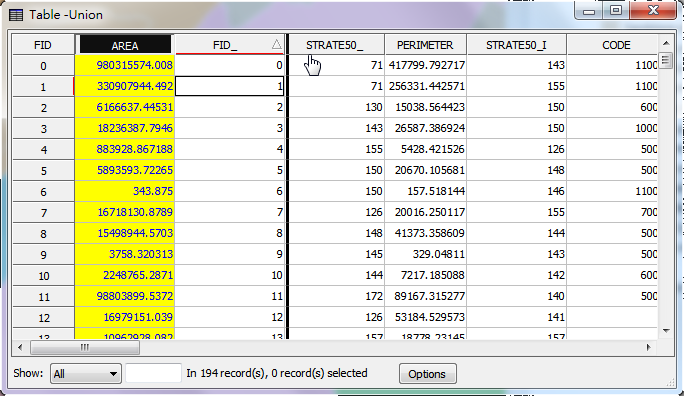Image resolution: width=684 pixels, height=396 pixels.
Task: Click AREA cell 16979151.039
Action: coord(125,317)
